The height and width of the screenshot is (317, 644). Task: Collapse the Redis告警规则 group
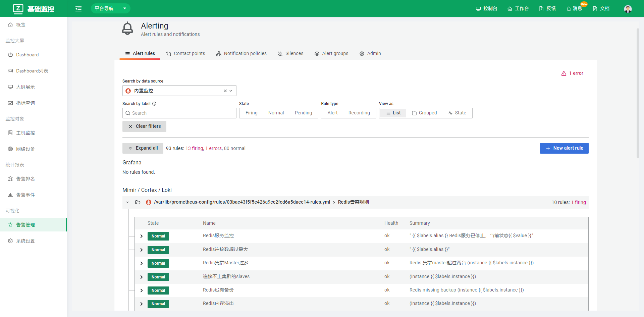click(x=127, y=202)
